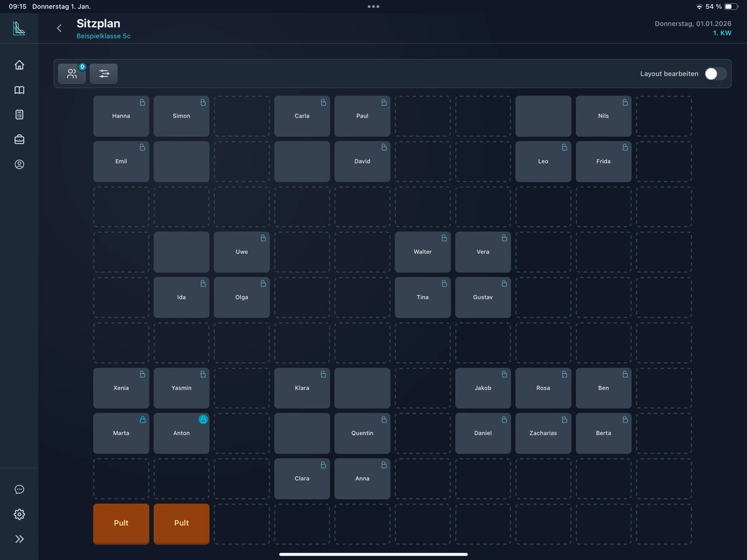Open the settings gear icon
747x560 pixels.
(19, 515)
